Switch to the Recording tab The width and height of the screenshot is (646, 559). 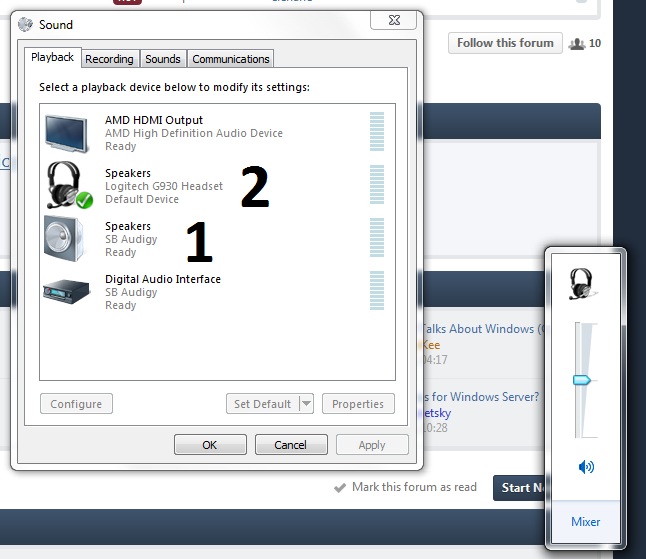coord(109,59)
